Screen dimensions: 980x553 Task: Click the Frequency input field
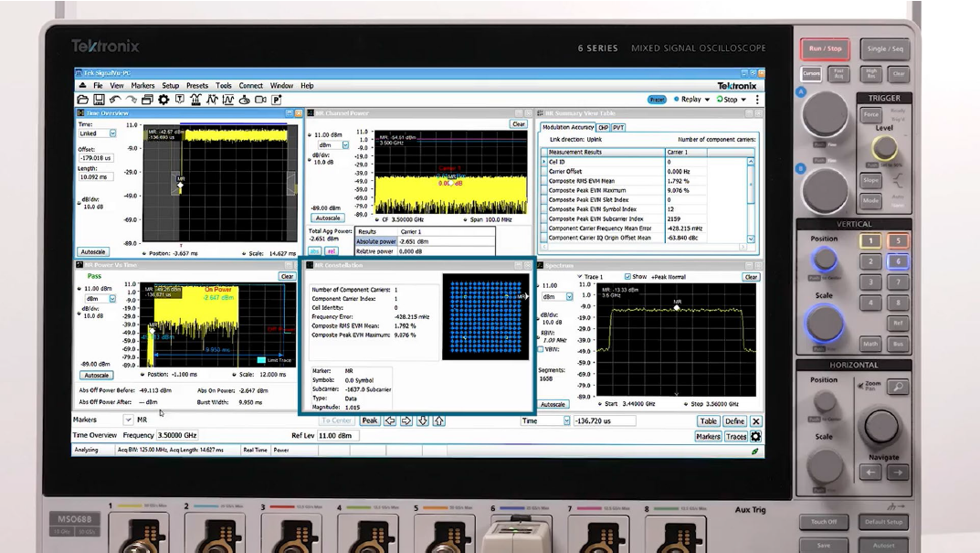[x=177, y=436]
